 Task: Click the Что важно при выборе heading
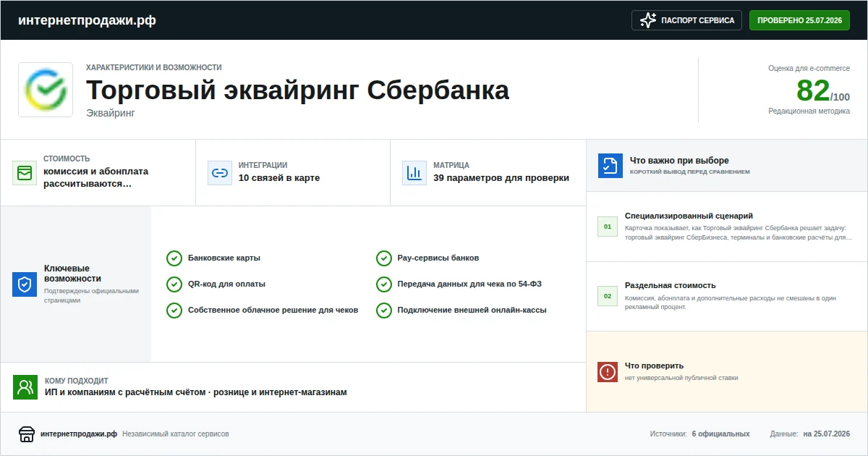click(x=679, y=161)
